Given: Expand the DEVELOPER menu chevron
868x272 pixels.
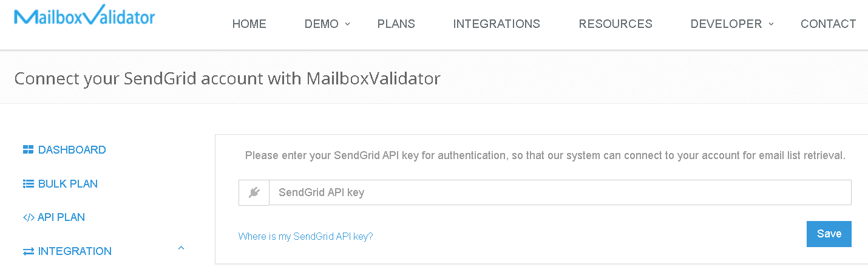Looking at the screenshot, I should 771,24.
